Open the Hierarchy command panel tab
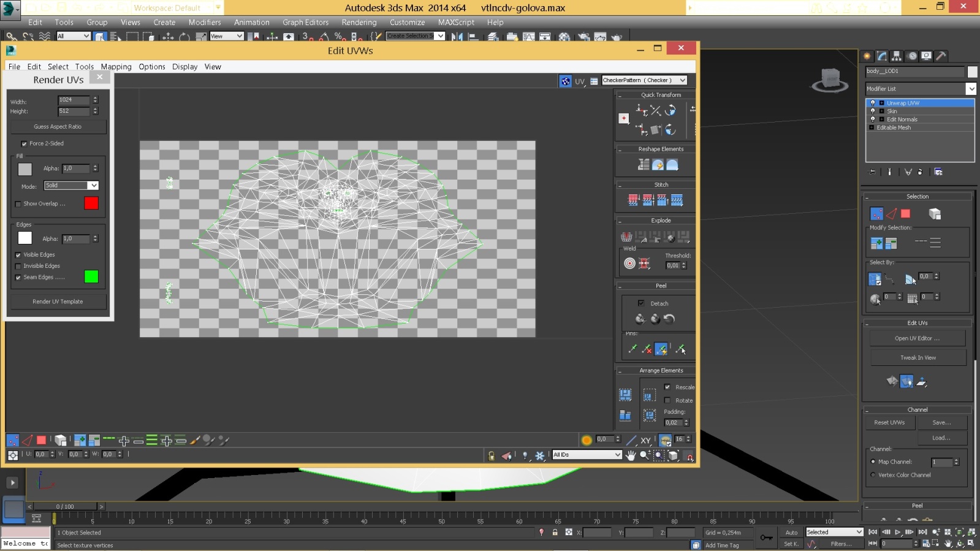980x551 pixels. (x=897, y=56)
